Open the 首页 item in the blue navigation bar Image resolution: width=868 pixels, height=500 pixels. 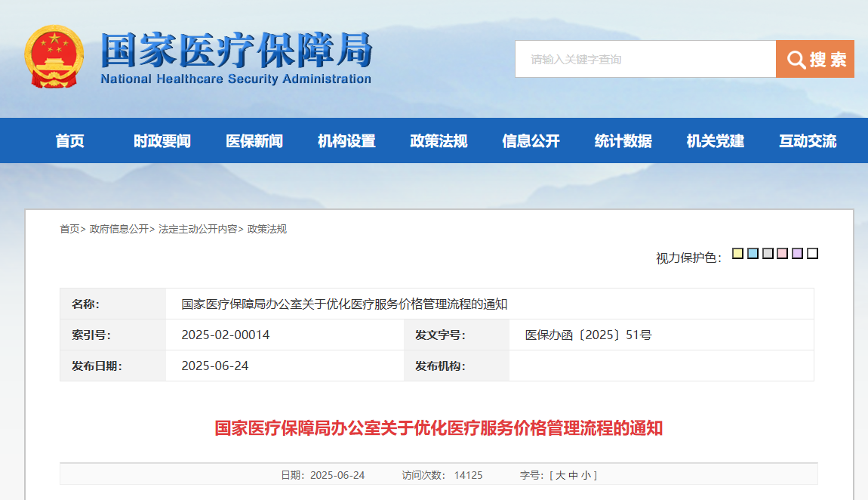(x=69, y=141)
